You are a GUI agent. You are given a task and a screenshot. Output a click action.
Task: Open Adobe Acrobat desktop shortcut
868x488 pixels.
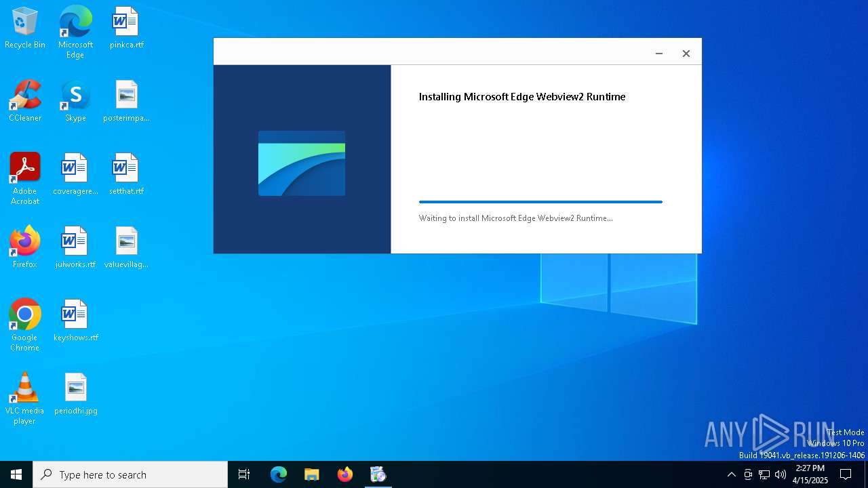click(25, 179)
